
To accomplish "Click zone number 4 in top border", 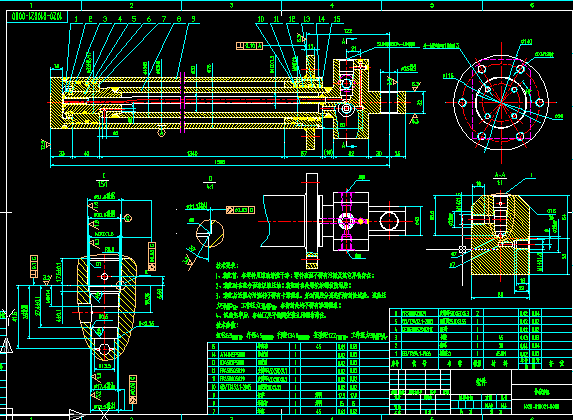I will (332, 5).
